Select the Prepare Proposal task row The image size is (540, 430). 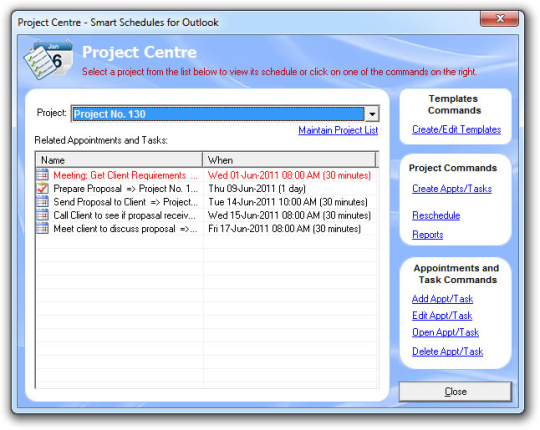click(207, 189)
